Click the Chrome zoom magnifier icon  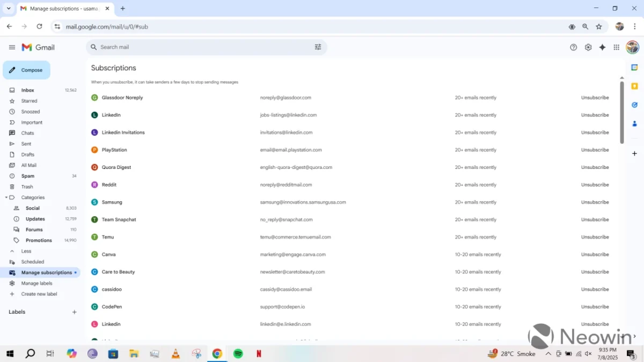tap(586, 26)
